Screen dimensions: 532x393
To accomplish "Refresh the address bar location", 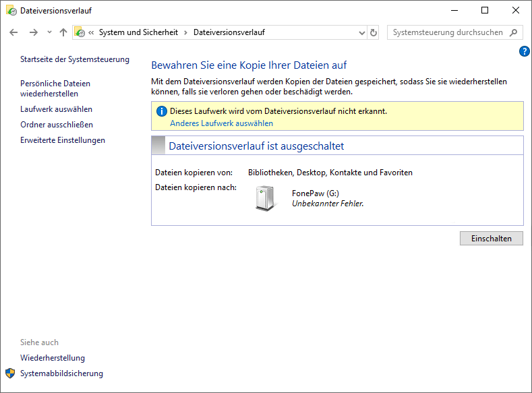I will point(374,32).
